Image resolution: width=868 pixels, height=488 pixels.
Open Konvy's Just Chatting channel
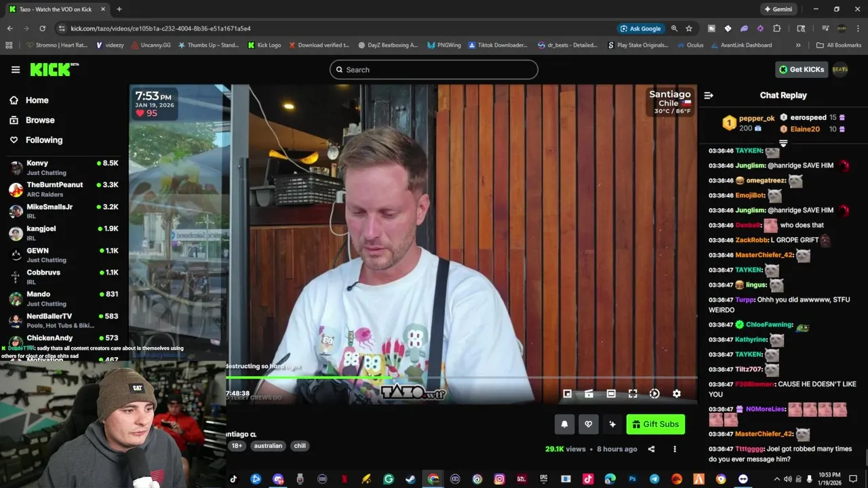click(64, 167)
